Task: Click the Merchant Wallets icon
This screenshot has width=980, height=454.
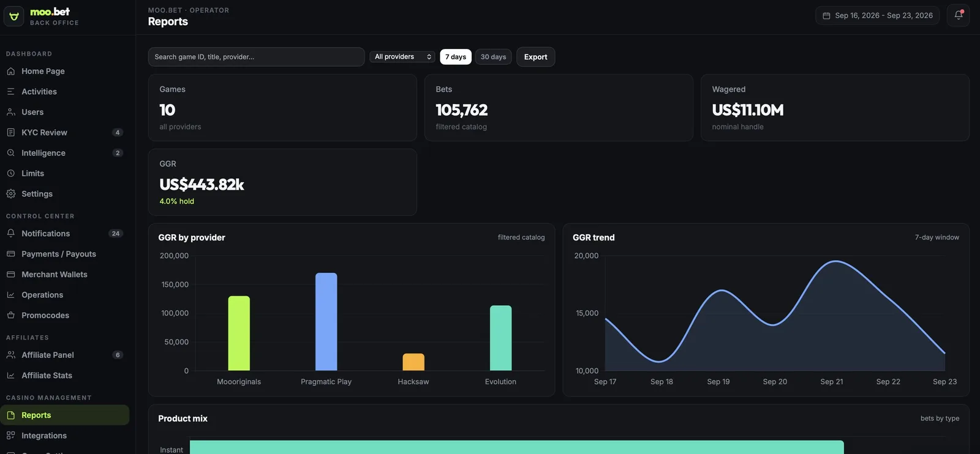Action: 10,274
